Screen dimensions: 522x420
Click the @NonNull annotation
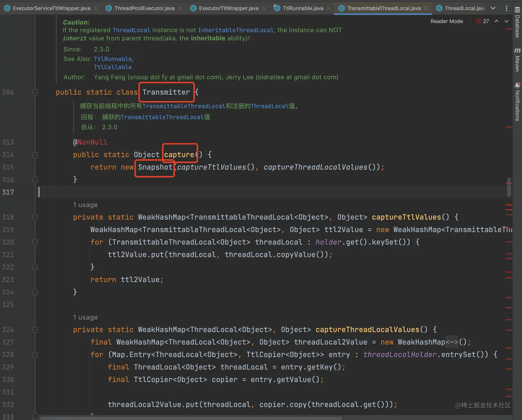(90, 142)
